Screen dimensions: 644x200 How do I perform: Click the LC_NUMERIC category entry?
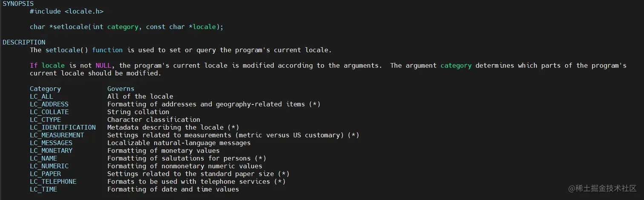pos(49,166)
